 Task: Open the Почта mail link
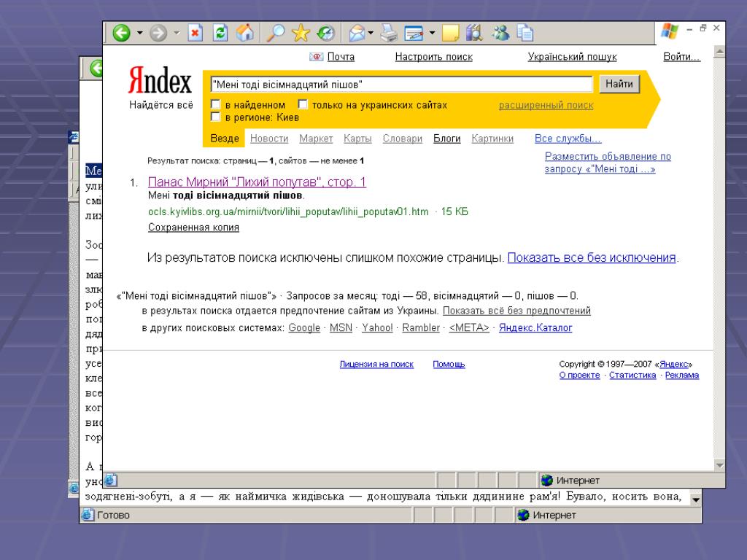tap(341, 57)
